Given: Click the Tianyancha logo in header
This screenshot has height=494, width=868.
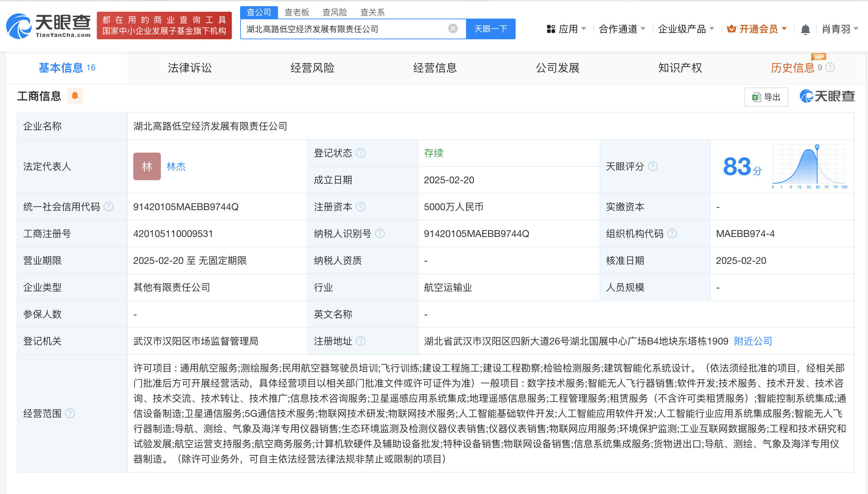Looking at the screenshot, I should 48,26.
